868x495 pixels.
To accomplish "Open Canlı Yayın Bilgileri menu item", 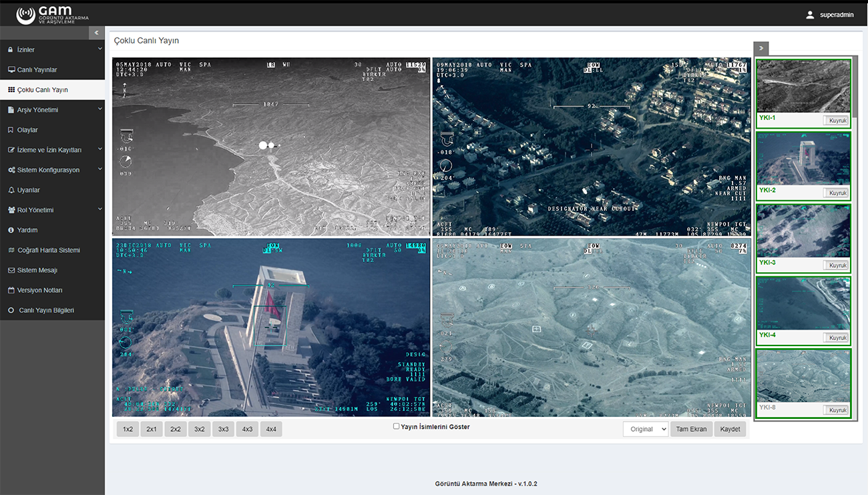I will point(46,310).
